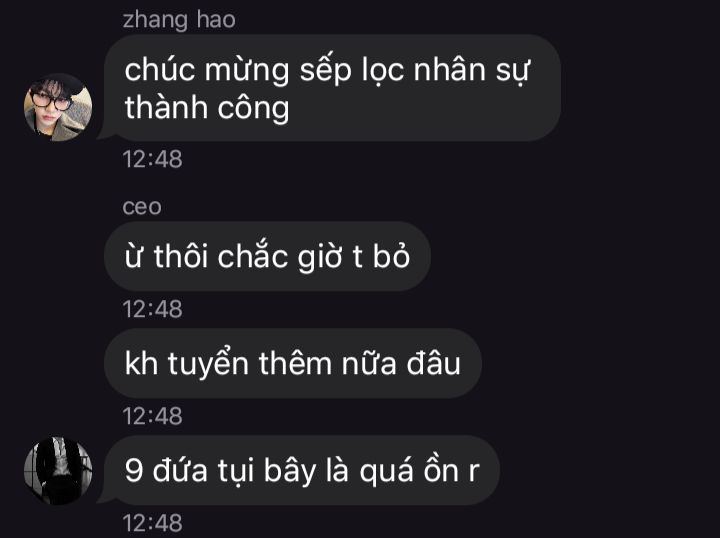The image size is (720, 538).
Task: Select the "ừ thôi chắc giờ t bỏ" bubble
Action: click(x=267, y=256)
